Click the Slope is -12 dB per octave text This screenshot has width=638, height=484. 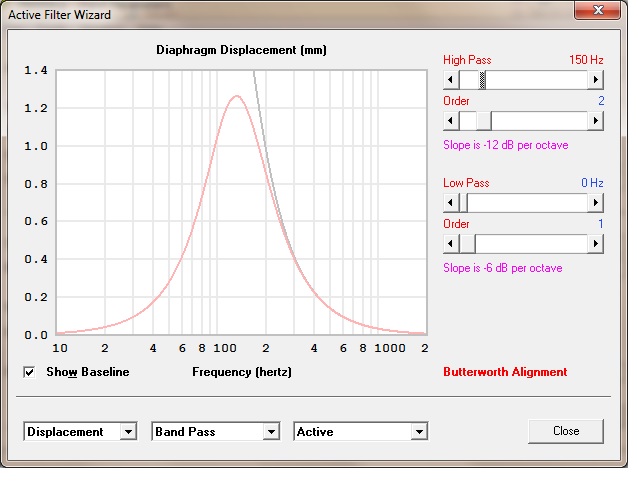(505, 145)
